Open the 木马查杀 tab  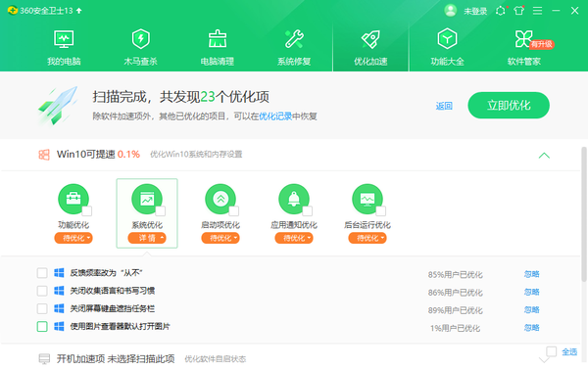click(x=140, y=48)
